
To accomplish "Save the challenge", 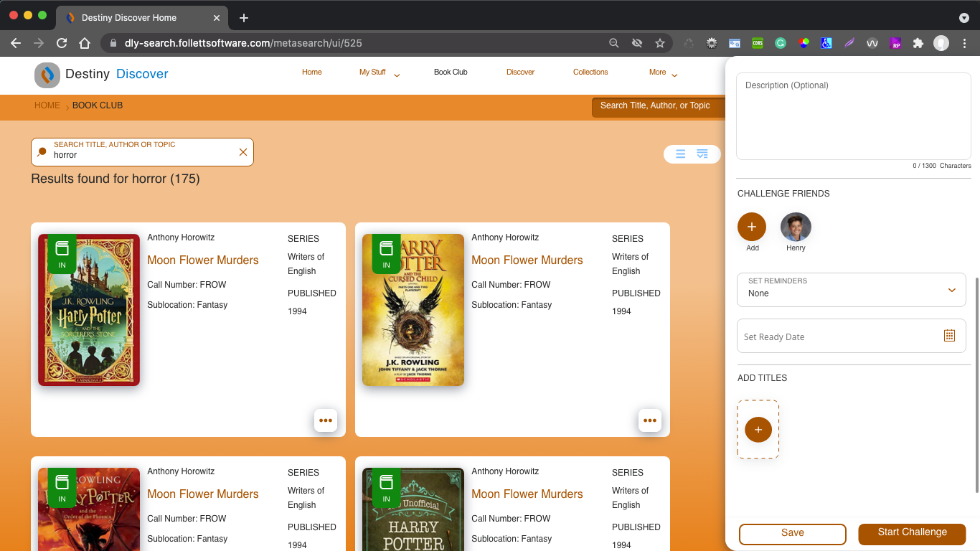I will click(x=793, y=534).
